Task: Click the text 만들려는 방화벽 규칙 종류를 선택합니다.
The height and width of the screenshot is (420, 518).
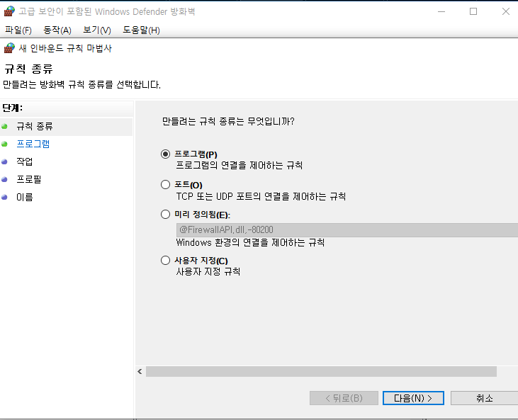Action: 81,85
